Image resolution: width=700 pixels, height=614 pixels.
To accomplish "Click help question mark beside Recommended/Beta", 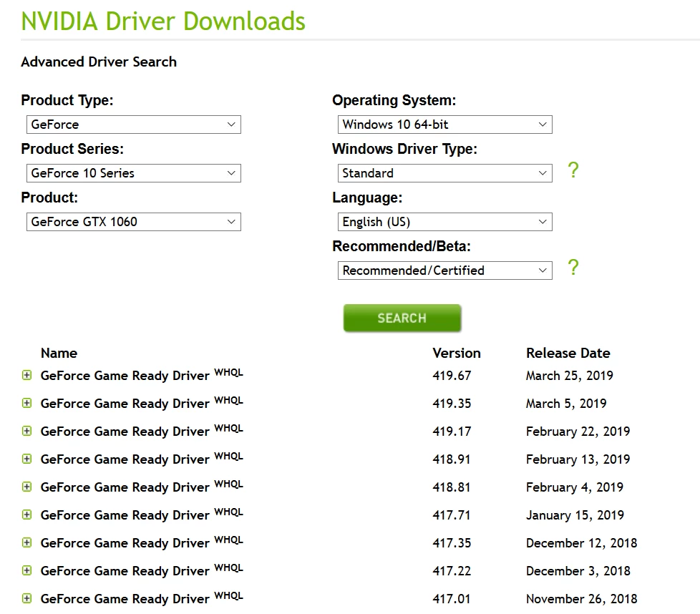I will [573, 268].
